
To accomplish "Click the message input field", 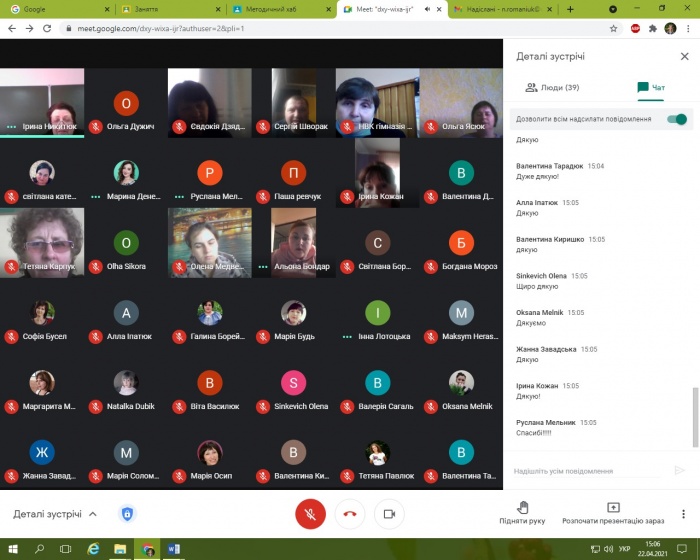I will click(x=590, y=470).
